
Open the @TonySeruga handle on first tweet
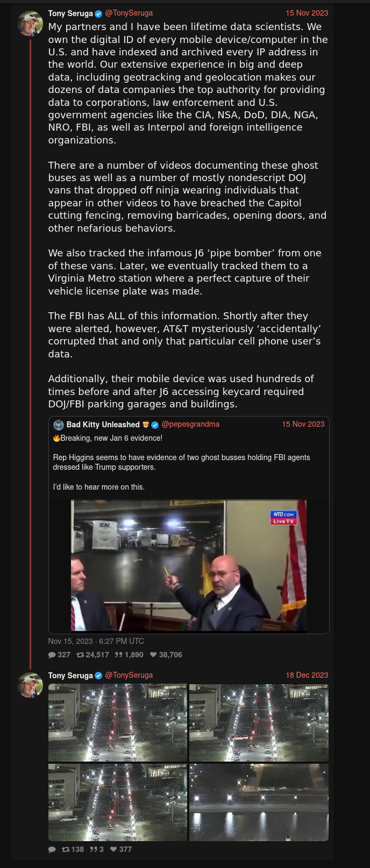tap(129, 13)
